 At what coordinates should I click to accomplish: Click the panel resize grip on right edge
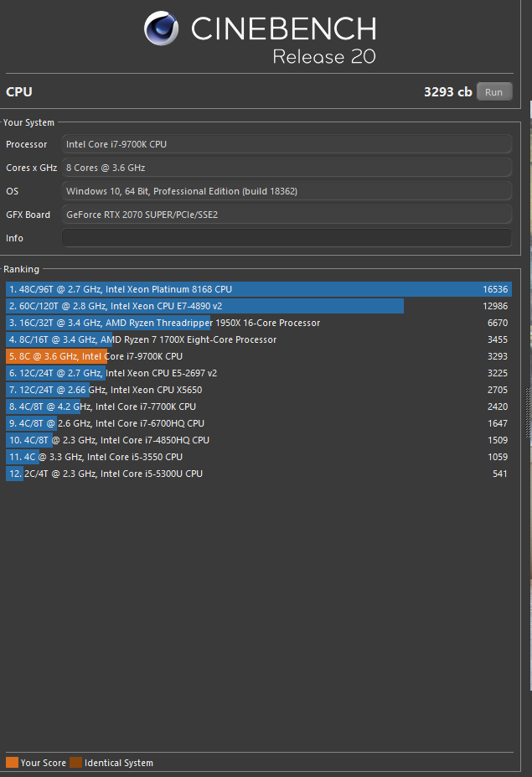click(528, 412)
